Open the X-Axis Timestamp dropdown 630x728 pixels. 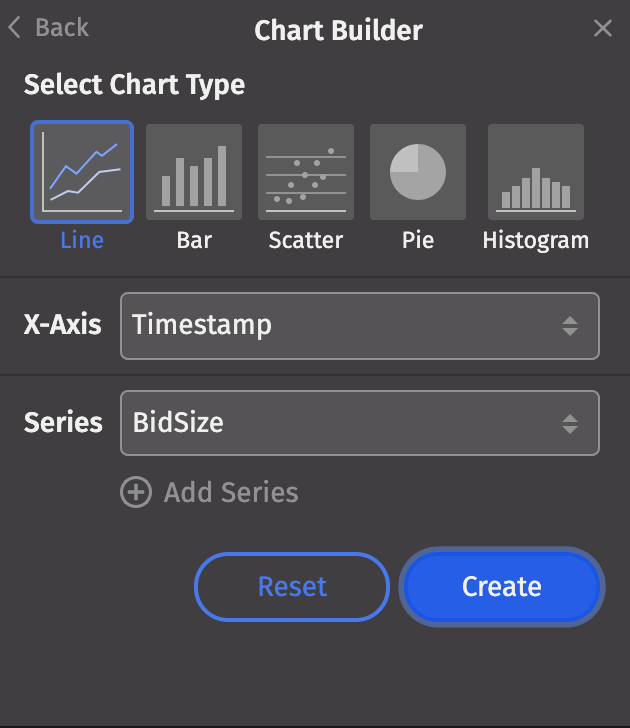[360, 326]
